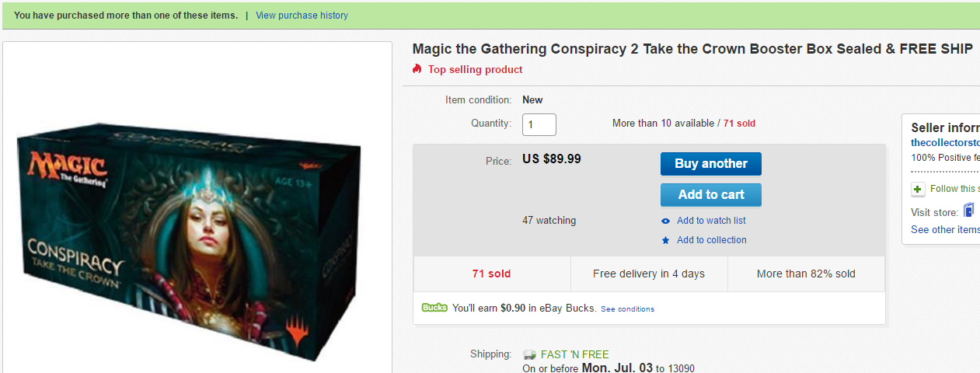Image resolution: width=980 pixels, height=373 pixels.
Task: Open the thecollectorsto seller profile link
Action: (945, 143)
